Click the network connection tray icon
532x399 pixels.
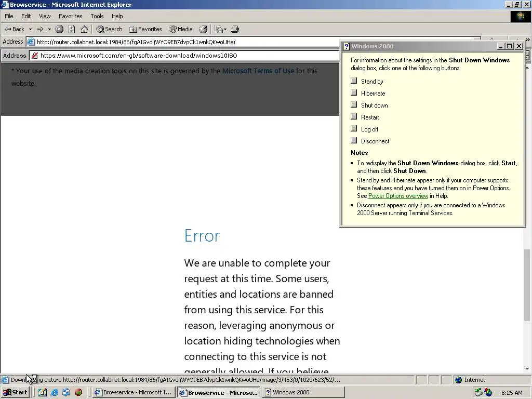click(x=478, y=392)
